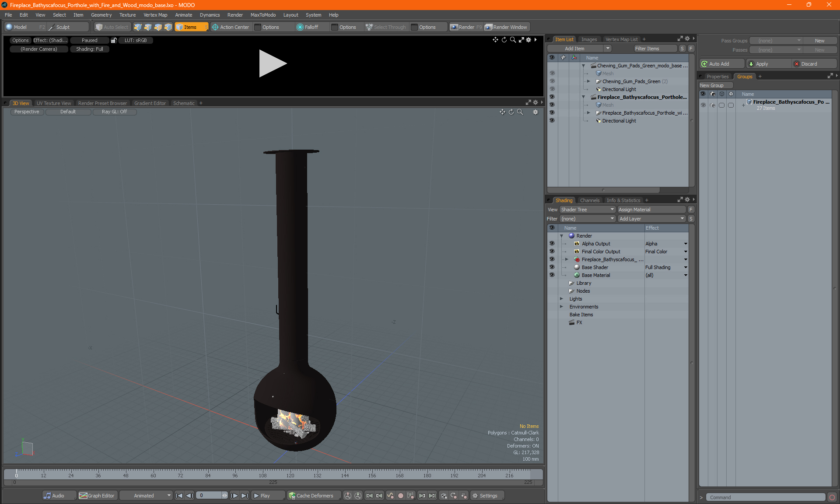Go to first frame in transport
This screenshot has width=840, height=504.
click(179, 496)
